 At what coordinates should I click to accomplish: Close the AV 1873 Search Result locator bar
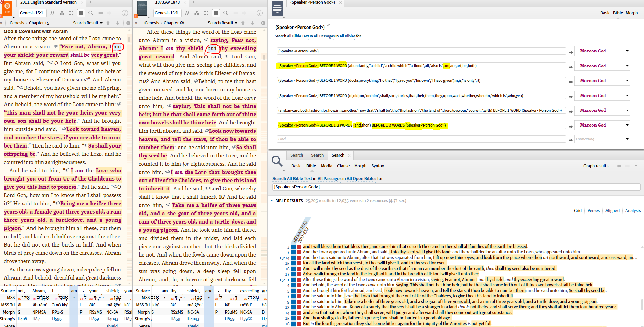pyautogui.click(x=263, y=23)
